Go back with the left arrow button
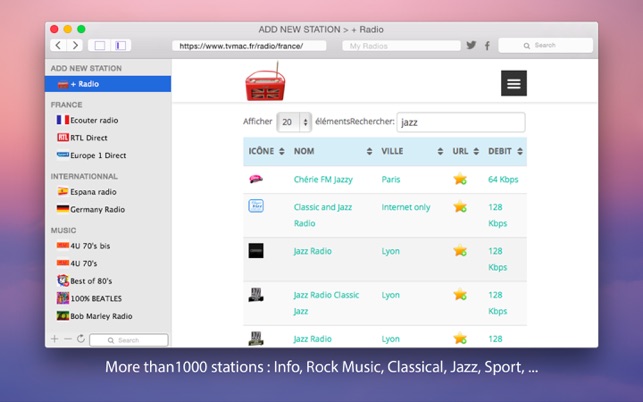This screenshot has width=643, height=402. click(58, 45)
